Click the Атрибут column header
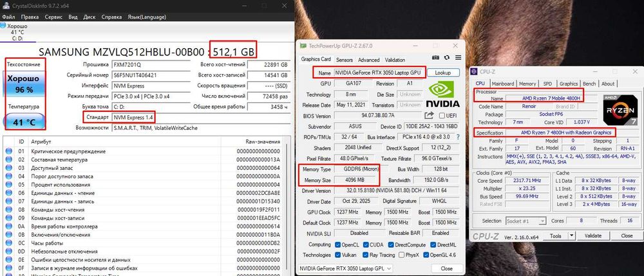644x276 pixels. coord(124,142)
